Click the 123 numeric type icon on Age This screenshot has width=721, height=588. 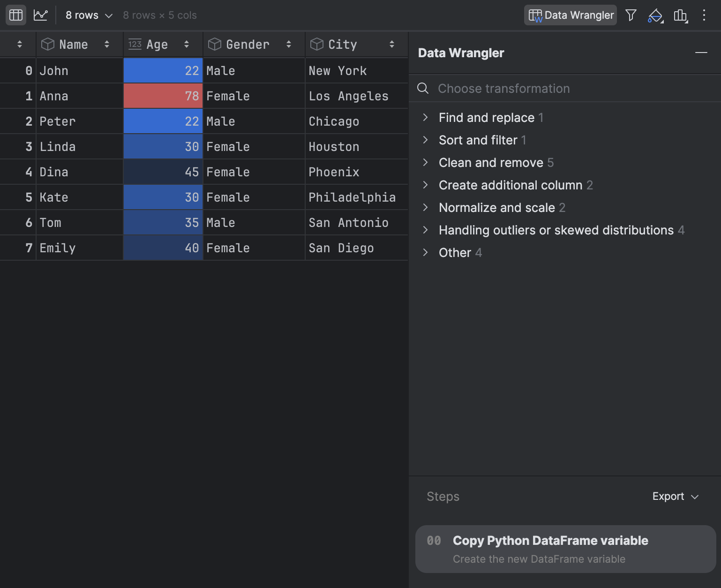(135, 44)
